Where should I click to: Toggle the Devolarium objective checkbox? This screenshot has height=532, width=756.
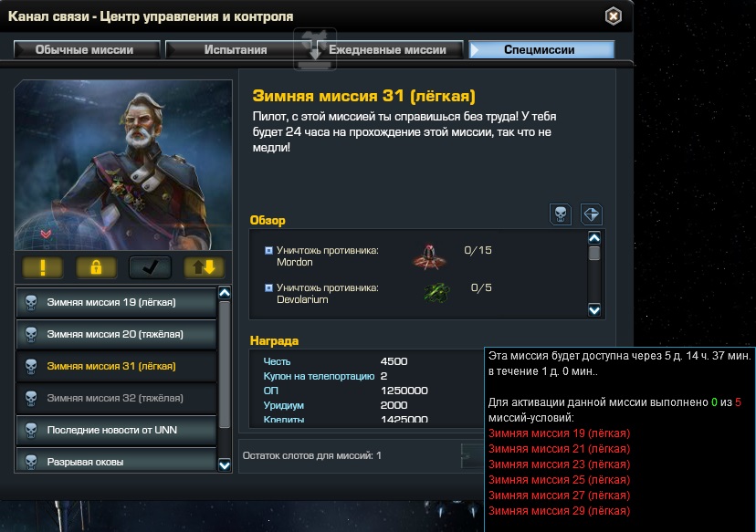[268, 288]
